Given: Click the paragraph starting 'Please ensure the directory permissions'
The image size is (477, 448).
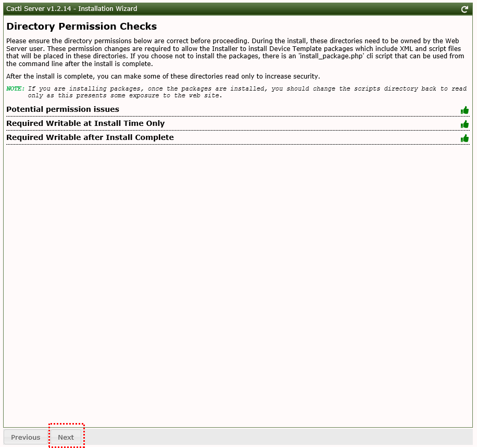Looking at the screenshot, I should (x=235, y=52).
